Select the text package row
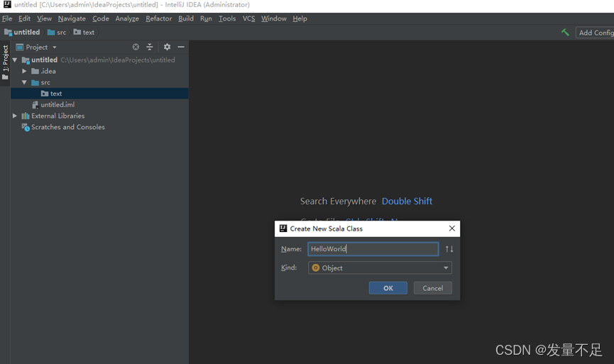 (99, 94)
